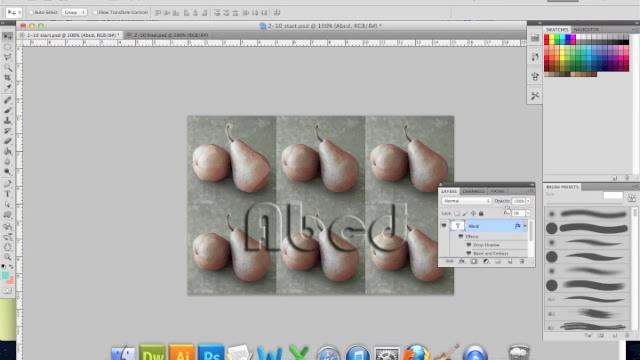
Task: Add a layer style via fx button
Action: tap(462, 262)
